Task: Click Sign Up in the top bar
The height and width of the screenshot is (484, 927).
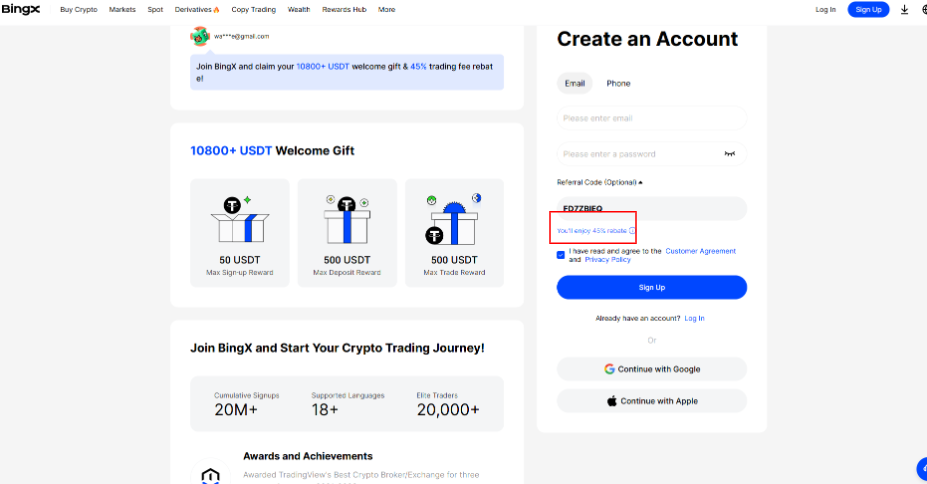Action: click(868, 9)
